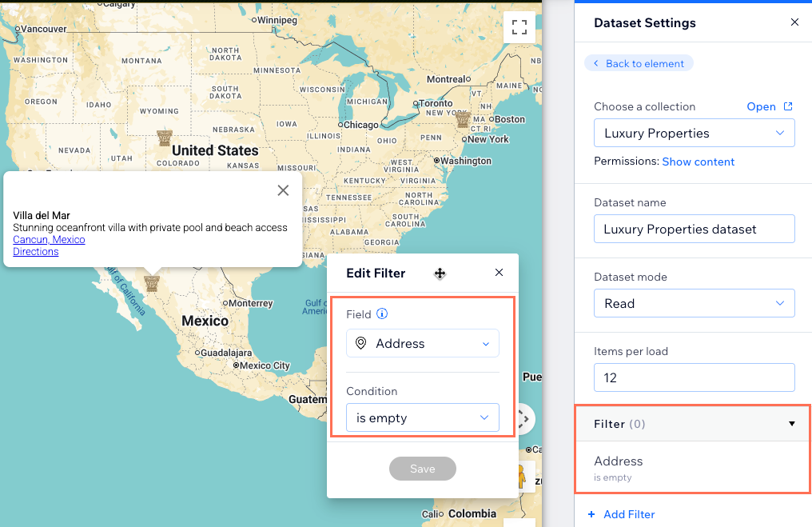
Task: Follow the Cancun, Mexico link
Action: (x=49, y=240)
